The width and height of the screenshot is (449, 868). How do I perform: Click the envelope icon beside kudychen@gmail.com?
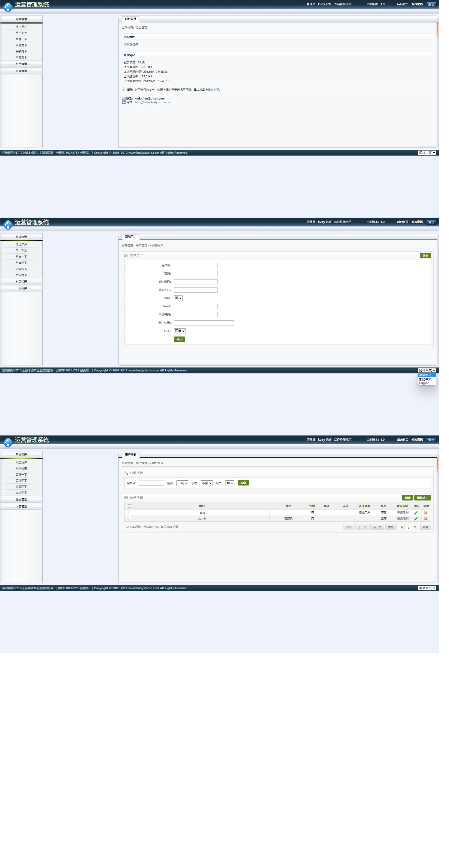(124, 98)
